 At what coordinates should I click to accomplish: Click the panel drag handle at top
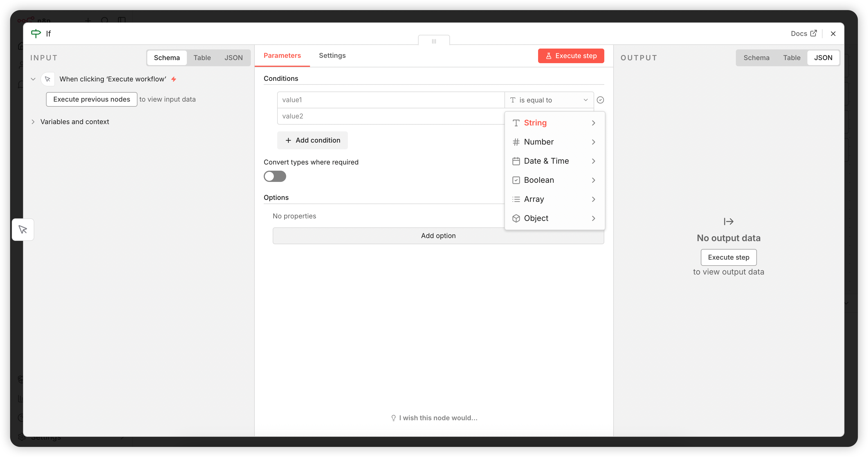point(434,41)
